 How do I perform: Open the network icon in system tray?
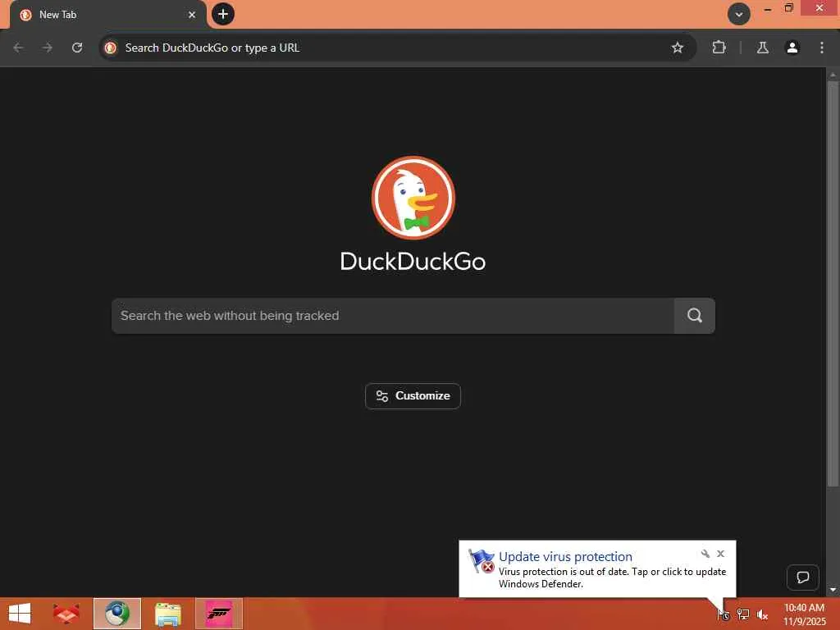click(x=742, y=614)
